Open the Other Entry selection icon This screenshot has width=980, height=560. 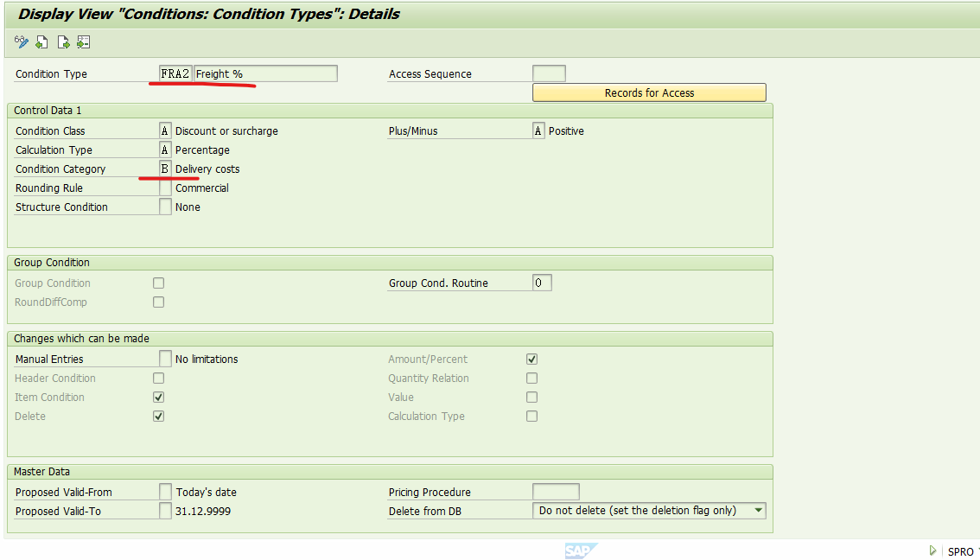click(84, 42)
